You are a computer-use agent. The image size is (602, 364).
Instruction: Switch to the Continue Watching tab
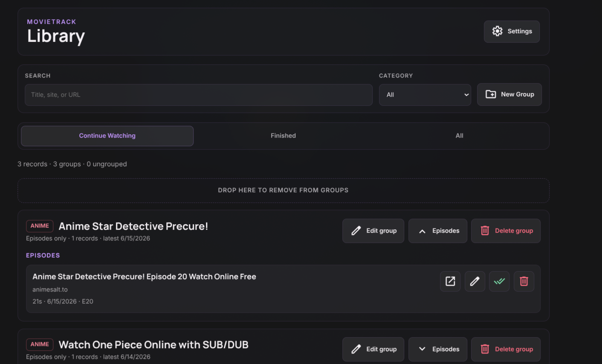pyautogui.click(x=107, y=136)
